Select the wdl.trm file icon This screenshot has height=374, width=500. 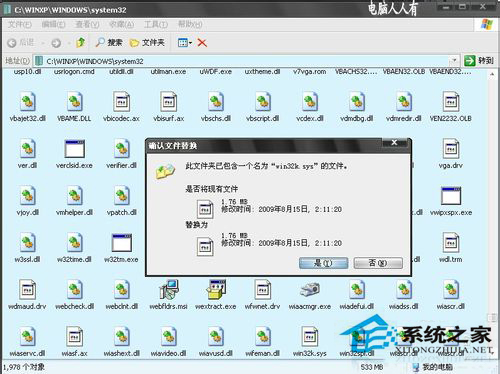[x=451, y=242]
